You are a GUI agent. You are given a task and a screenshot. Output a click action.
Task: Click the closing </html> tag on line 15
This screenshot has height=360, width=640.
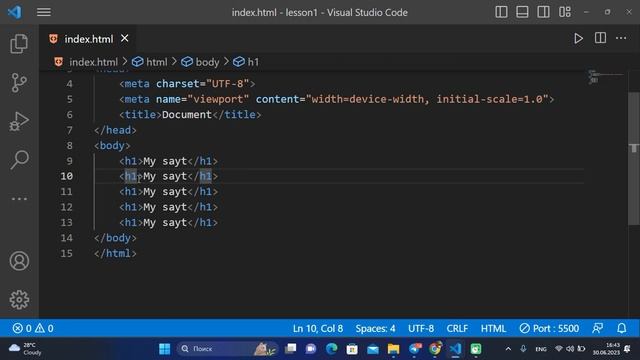coord(115,253)
